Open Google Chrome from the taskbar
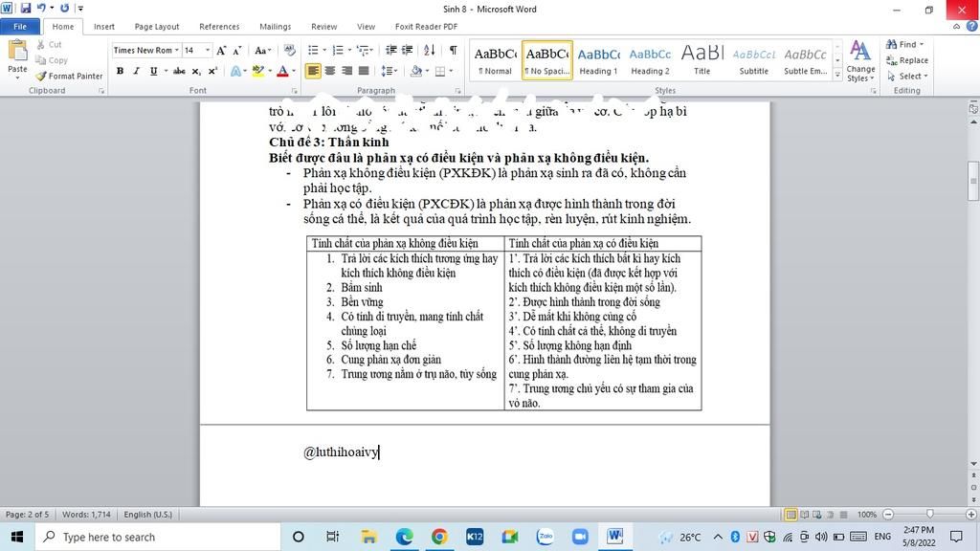The image size is (980, 551). point(439,537)
